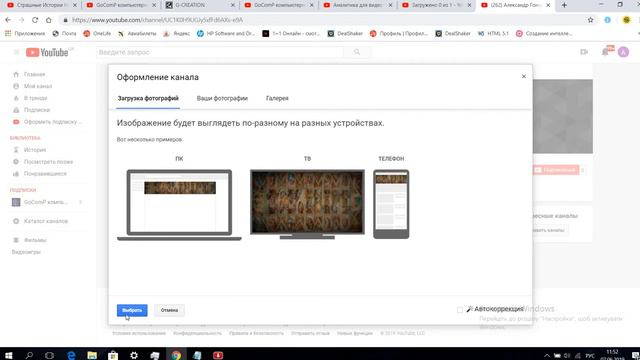Reload the page with refresh icon
The height and width of the screenshot is (360, 640).
click(x=35, y=20)
